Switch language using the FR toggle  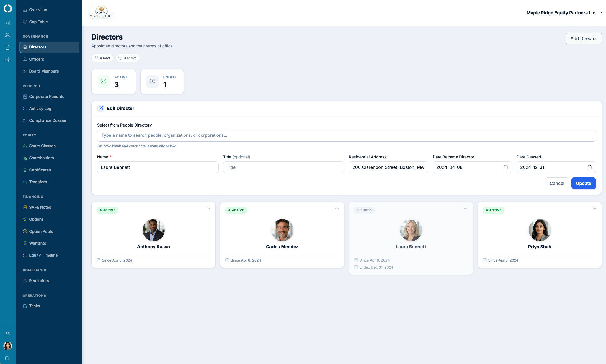tap(8, 334)
